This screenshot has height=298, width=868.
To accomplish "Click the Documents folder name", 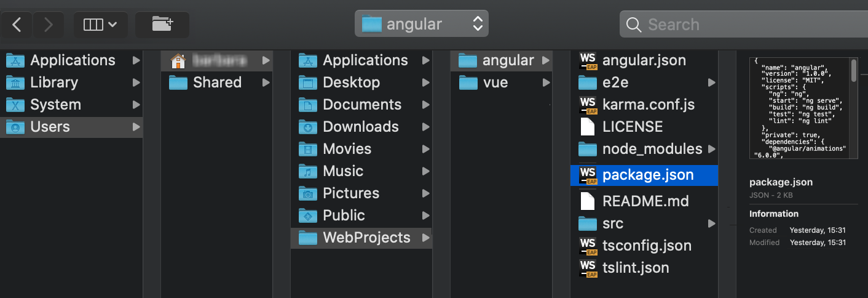I will [x=362, y=105].
